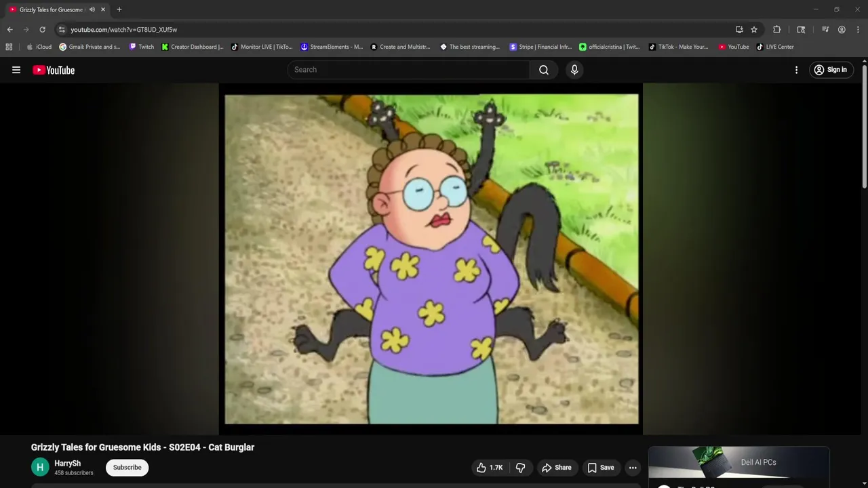Open more actions next to Save

[x=633, y=468]
